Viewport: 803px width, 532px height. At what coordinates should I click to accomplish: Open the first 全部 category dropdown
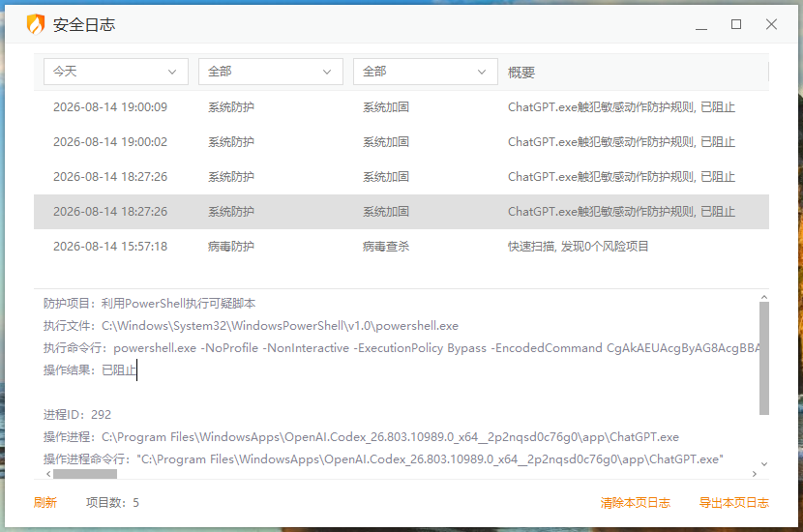270,72
